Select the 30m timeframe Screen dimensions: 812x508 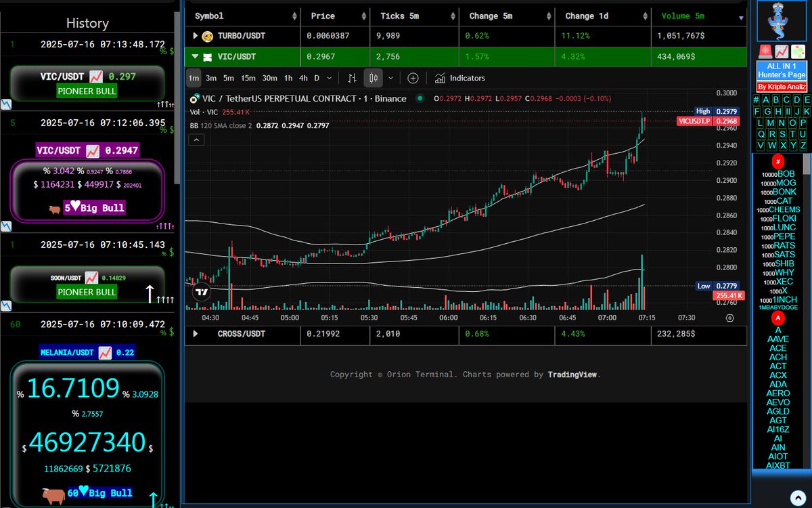(x=270, y=78)
